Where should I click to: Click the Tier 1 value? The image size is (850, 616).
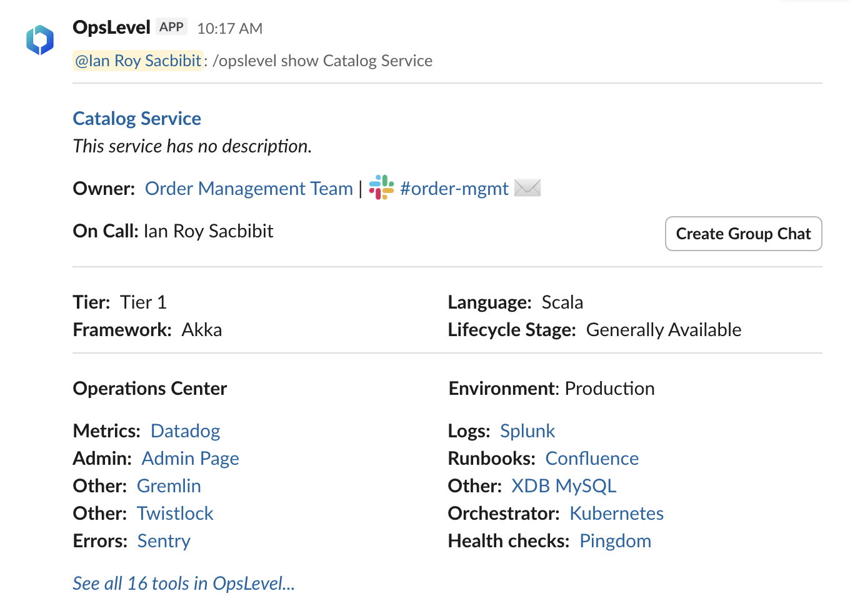(143, 302)
